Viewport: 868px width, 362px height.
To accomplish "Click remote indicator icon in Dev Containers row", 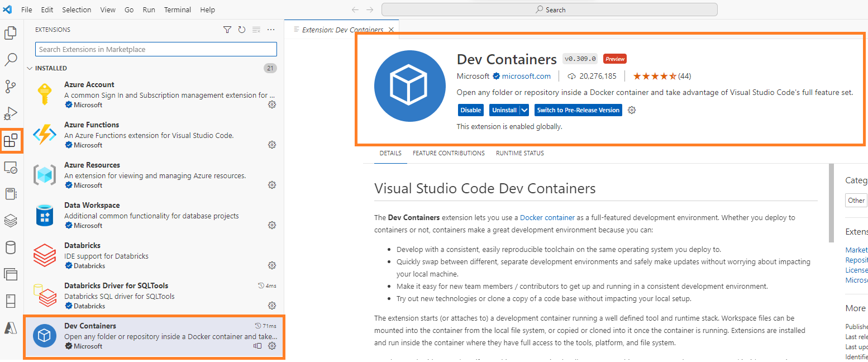I will (257, 346).
